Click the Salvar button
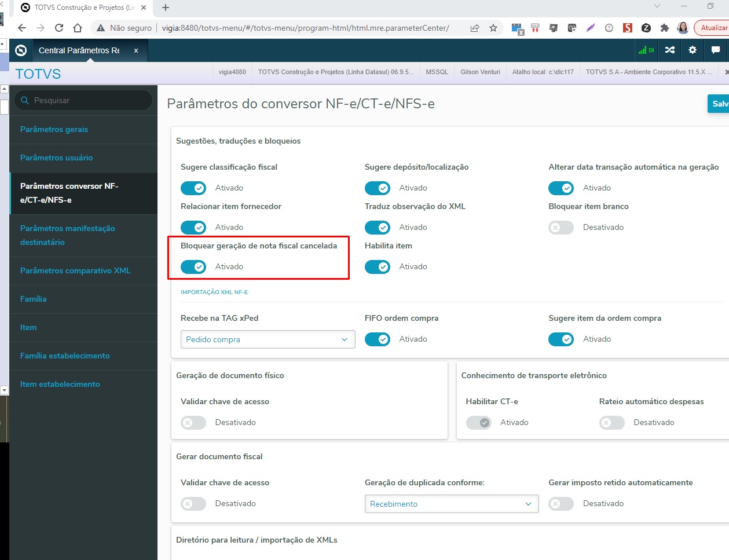The width and height of the screenshot is (729, 560). pyautogui.click(x=719, y=104)
